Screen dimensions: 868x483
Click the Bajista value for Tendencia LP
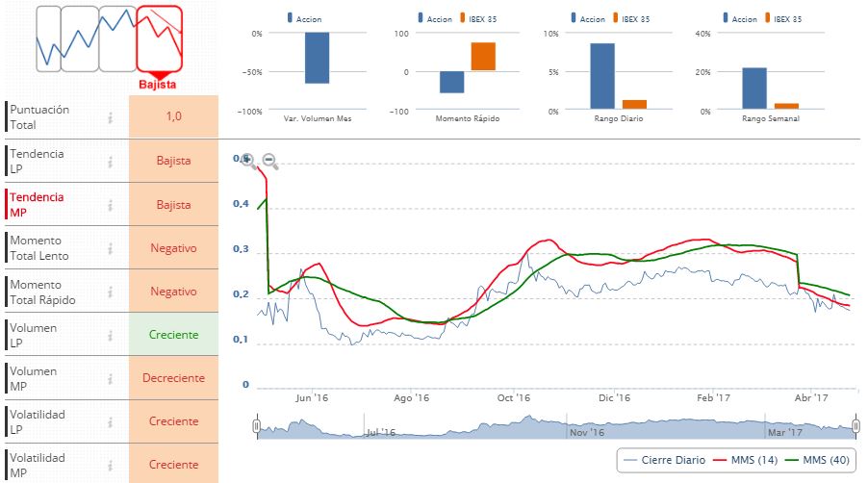point(174,161)
